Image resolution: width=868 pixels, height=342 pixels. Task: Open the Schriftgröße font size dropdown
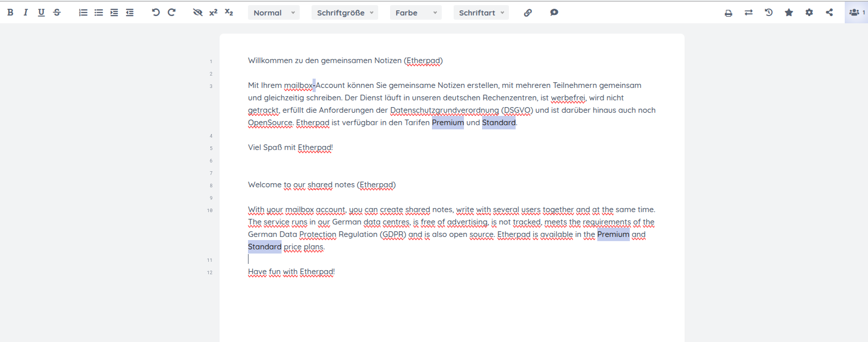tap(345, 12)
